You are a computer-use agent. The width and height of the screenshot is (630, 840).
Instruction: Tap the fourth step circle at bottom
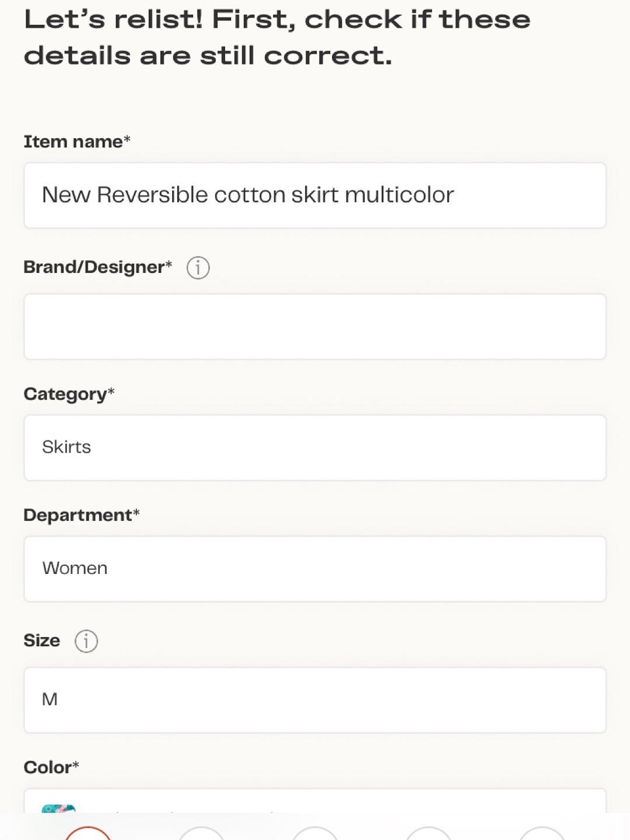point(429,833)
